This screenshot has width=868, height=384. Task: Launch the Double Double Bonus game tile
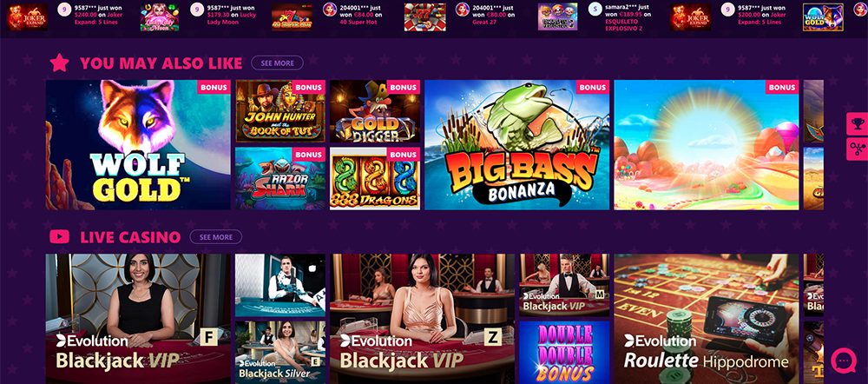[x=564, y=353]
